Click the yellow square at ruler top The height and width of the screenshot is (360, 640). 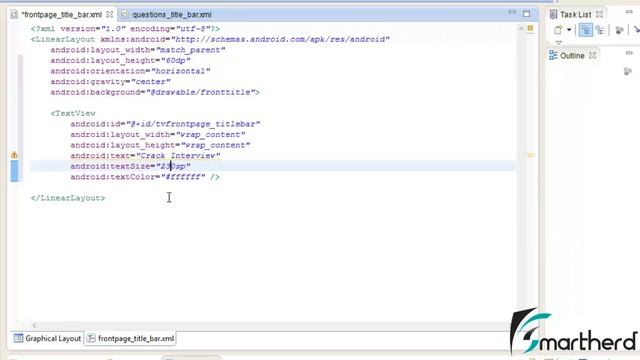pyautogui.click(x=530, y=28)
